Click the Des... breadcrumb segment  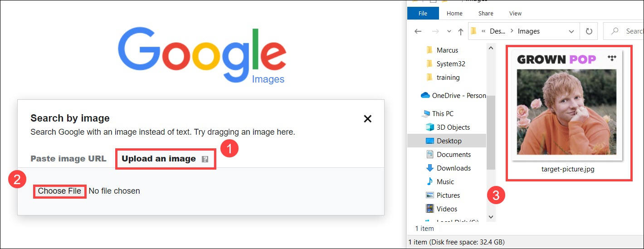click(498, 31)
